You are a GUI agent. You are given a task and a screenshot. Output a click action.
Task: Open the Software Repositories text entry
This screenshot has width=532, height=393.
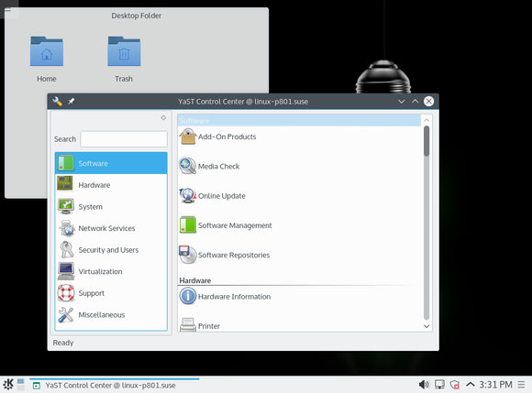(x=234, y=255)
